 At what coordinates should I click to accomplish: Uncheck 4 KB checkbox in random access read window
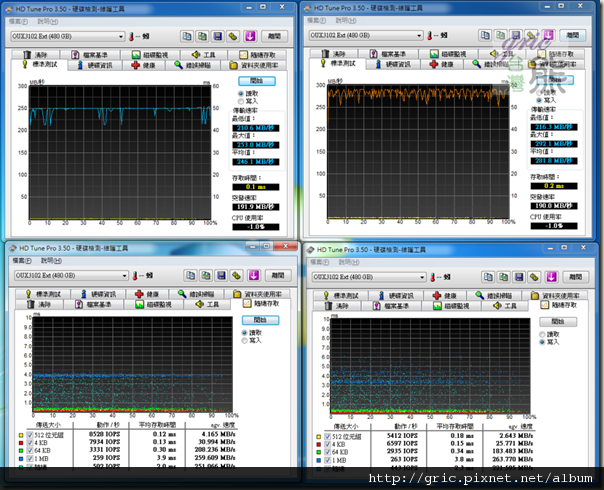click(30, 443)
